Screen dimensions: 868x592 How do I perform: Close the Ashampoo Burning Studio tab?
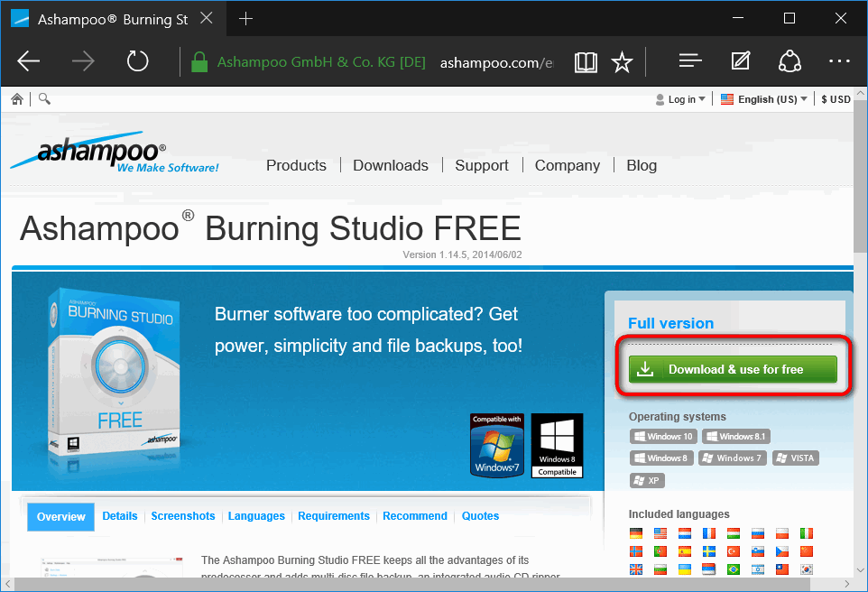(x=206, y=18)
